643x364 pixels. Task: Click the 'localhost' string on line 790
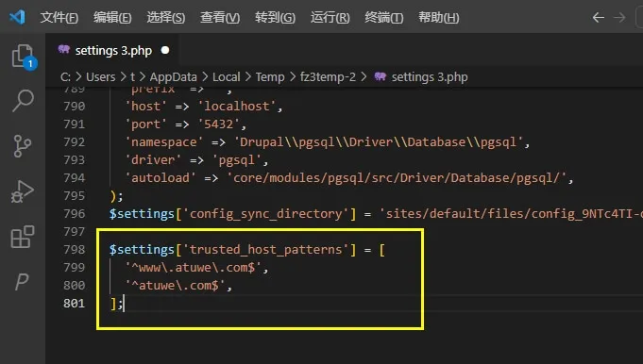click(237, 106)
